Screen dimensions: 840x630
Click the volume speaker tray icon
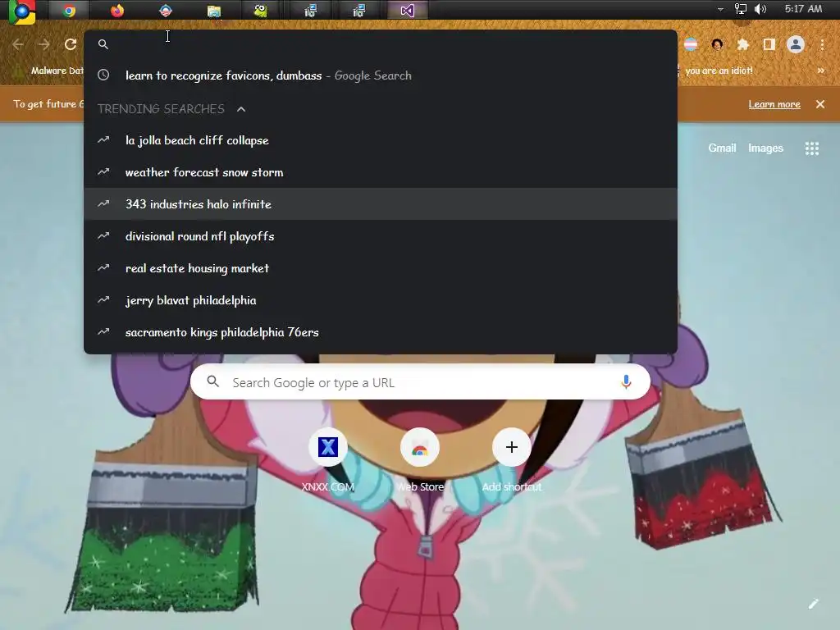(x=760, y=9)
